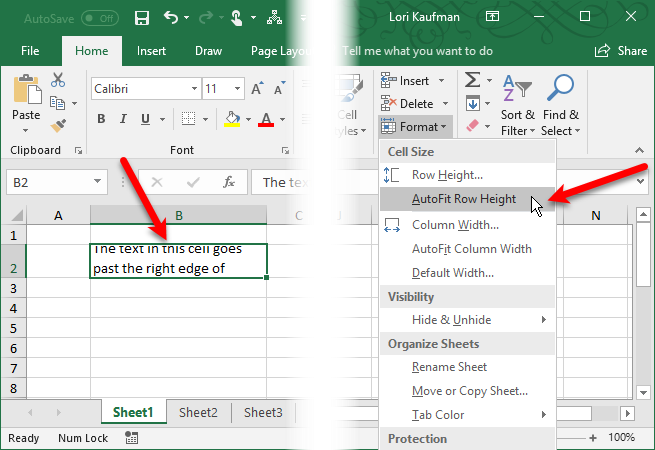Open the Paste options dropdown arrow
This screenshot has width=655, height=450.
tap(25, 131)
